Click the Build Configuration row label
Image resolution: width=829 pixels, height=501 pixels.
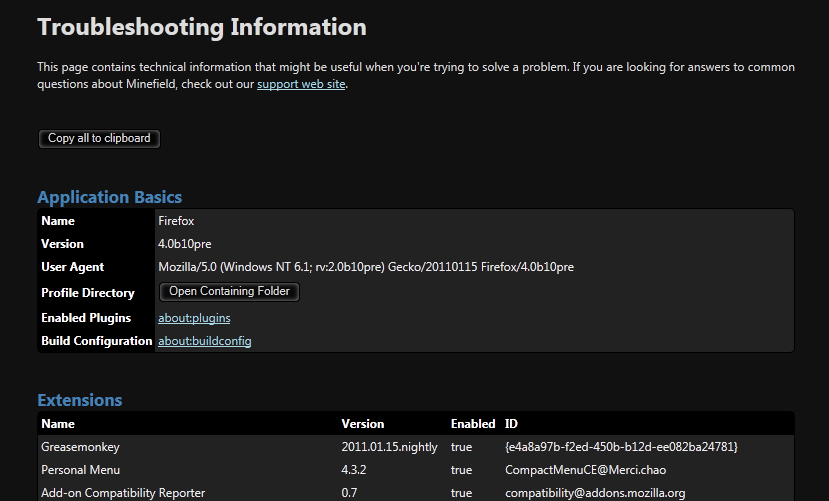97,341
